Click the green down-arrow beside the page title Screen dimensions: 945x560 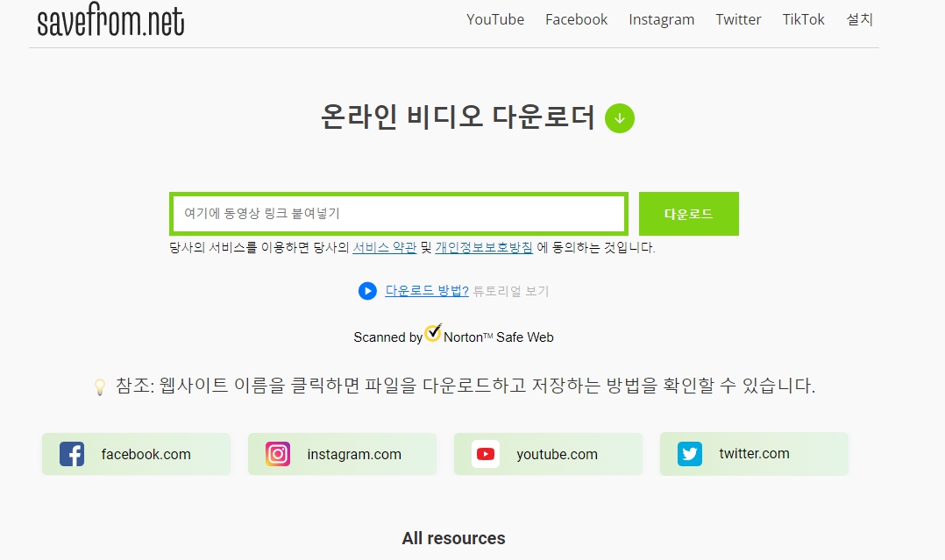pos(620,117)
